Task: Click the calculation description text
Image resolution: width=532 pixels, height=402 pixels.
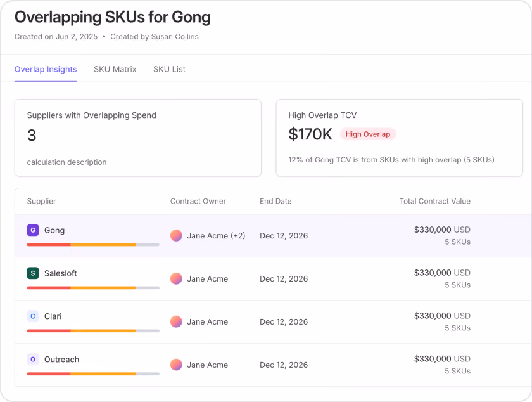Action: coord(67,162)
